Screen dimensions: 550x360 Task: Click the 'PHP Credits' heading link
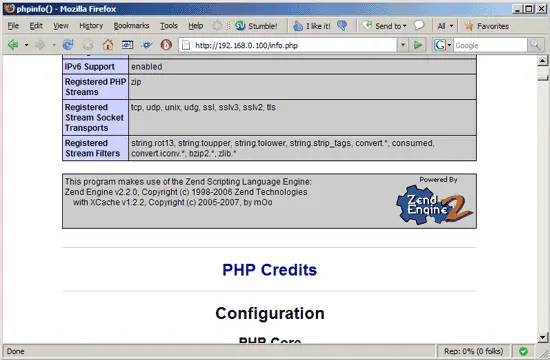[x=269, y=270]
